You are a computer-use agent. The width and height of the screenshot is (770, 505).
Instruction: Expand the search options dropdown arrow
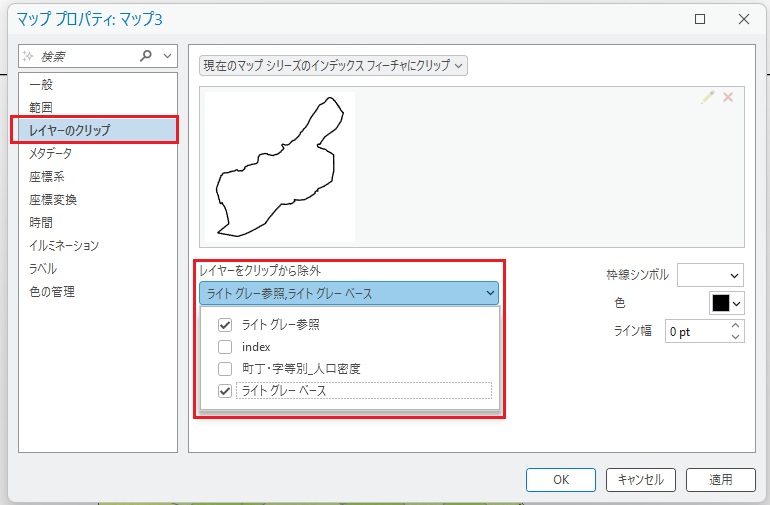168,57
